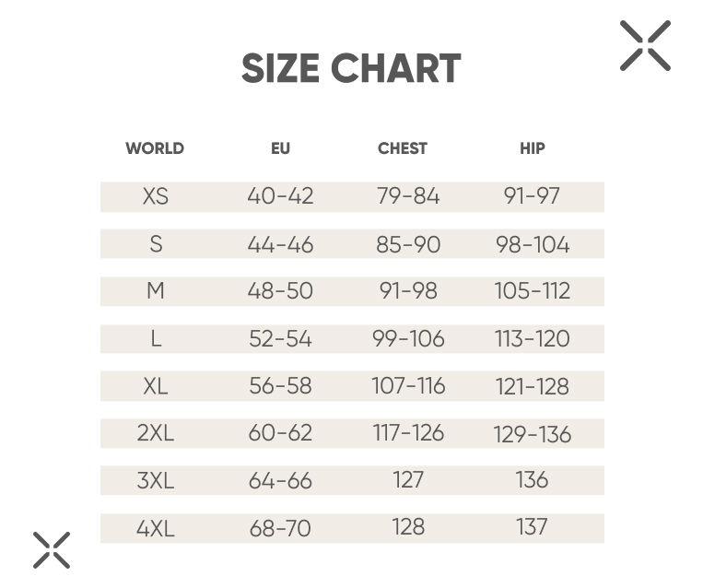Click the bottom-left X icon
This screenshot has width=703, height=588.
(x=52, y=550)
